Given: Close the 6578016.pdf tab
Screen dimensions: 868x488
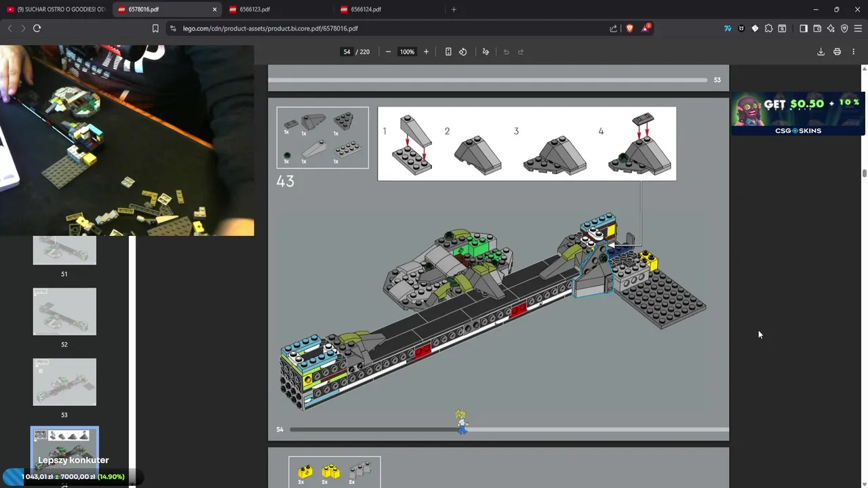Looking at the screenshot, I should point(215,9).
